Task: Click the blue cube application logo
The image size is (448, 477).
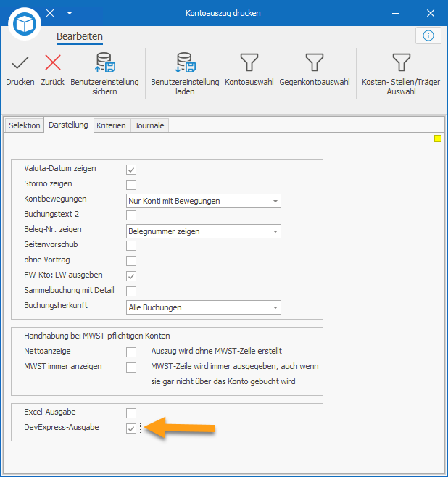Action: [x=25, y=24]
